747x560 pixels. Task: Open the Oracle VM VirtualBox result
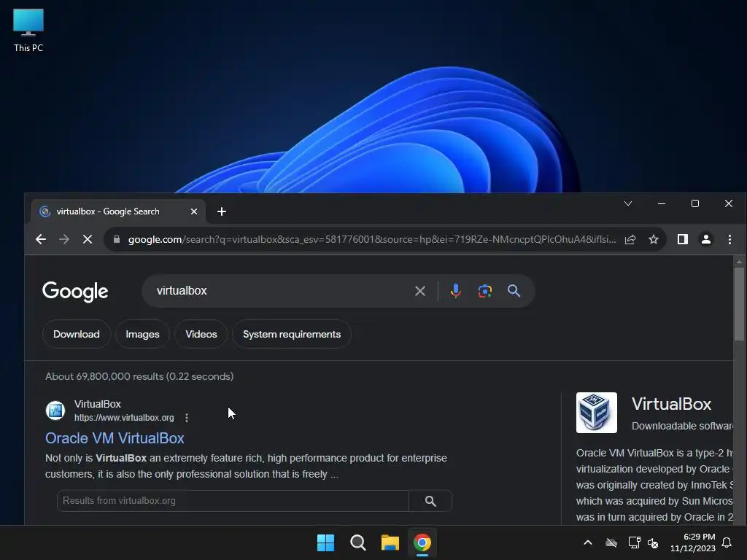pos(115,438)
